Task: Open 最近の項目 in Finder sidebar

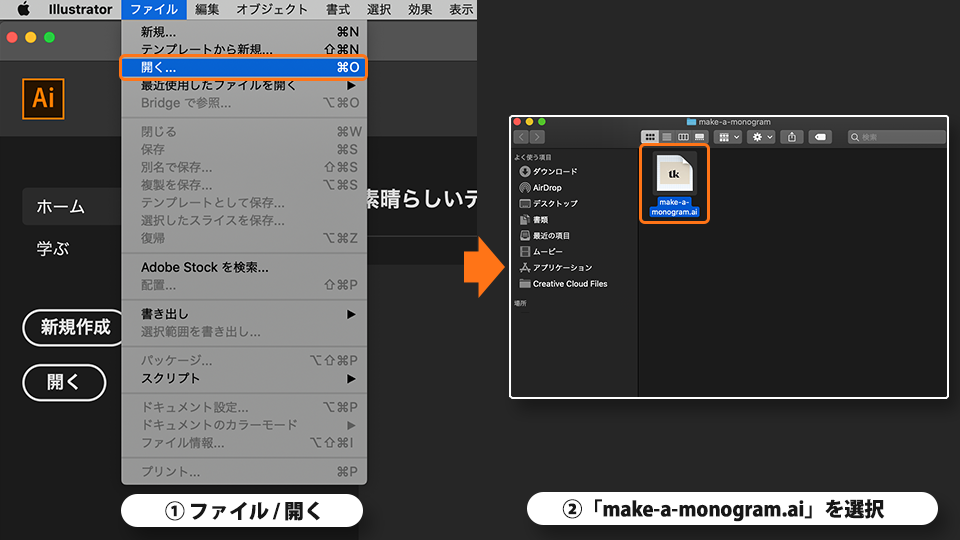Action: click(544, 235)
